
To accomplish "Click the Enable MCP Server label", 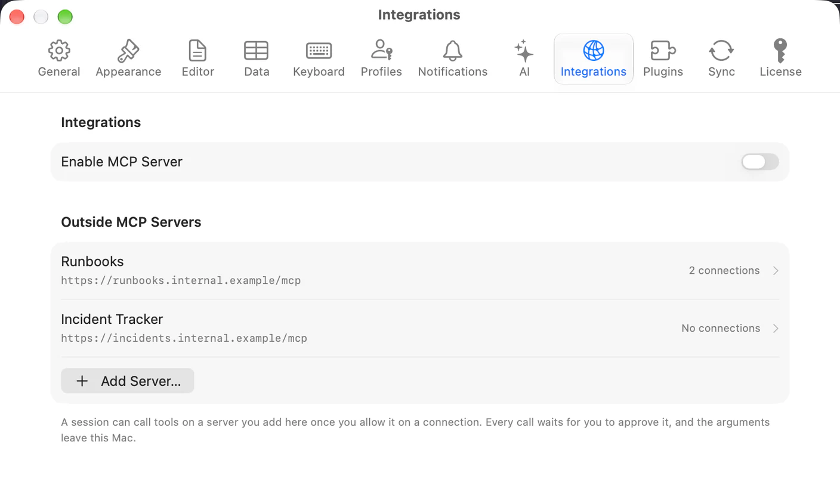I will tap(122, 162).
